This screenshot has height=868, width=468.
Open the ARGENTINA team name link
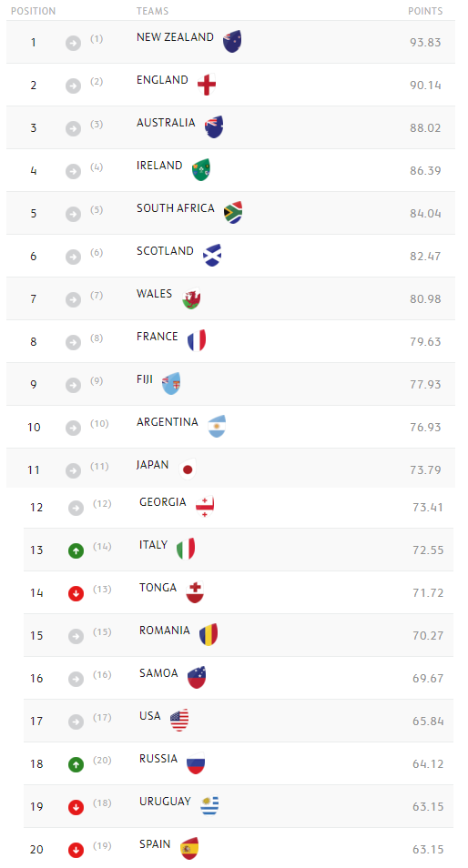coord(168,422)
